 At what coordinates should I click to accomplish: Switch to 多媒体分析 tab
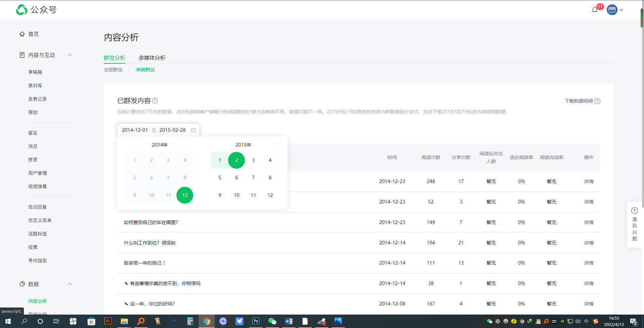tap(152, 58)
